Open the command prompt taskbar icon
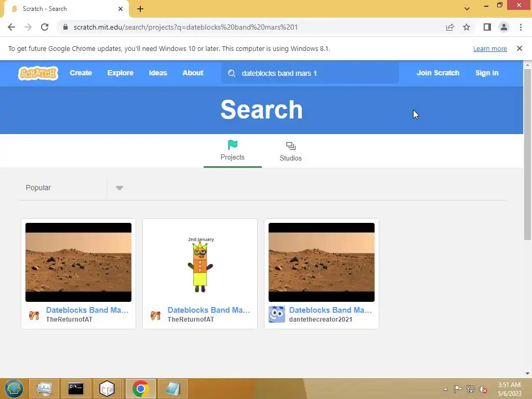The width and height of the screenshot is (532, 399). pos(76,389)
